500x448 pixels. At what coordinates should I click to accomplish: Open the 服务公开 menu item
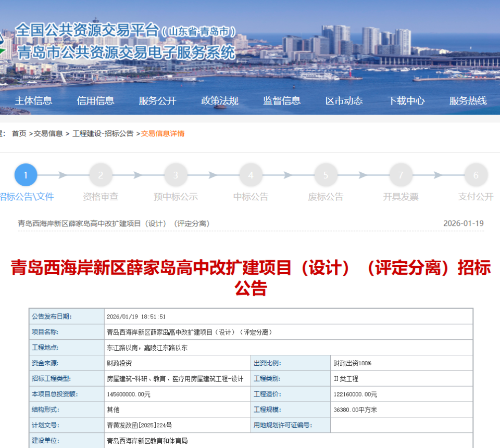pos(157,101)
